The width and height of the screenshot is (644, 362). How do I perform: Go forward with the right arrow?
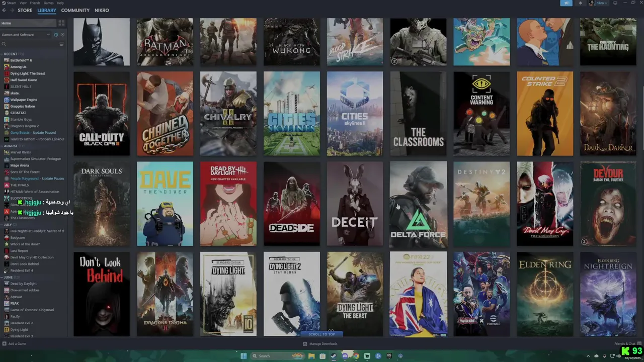12,10
